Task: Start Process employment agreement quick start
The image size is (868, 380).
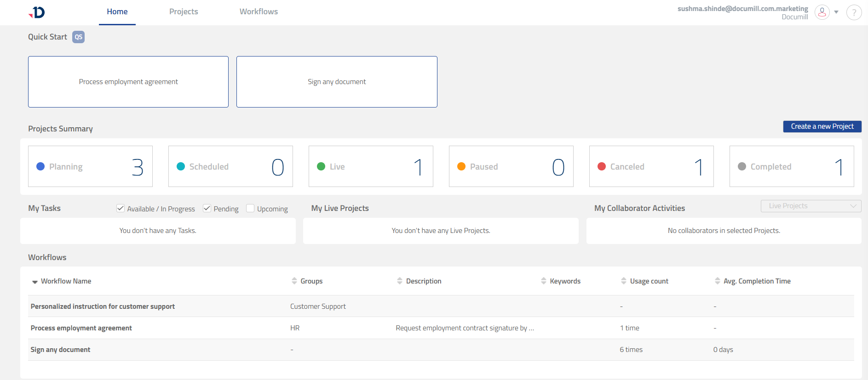Action: tap(128, 82)
